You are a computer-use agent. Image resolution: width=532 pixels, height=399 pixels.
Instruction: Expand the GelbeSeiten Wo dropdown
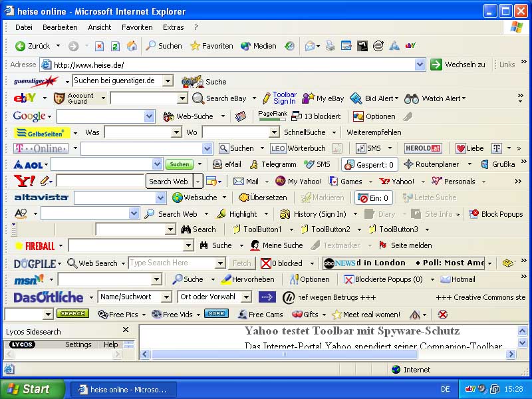click(x=274, y=132)
